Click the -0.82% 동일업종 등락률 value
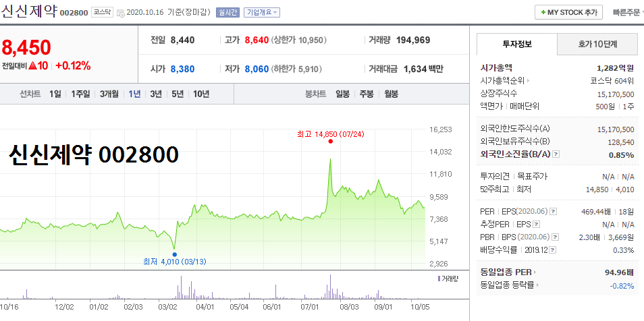644x321 pixels. click(x=622, y=285)
